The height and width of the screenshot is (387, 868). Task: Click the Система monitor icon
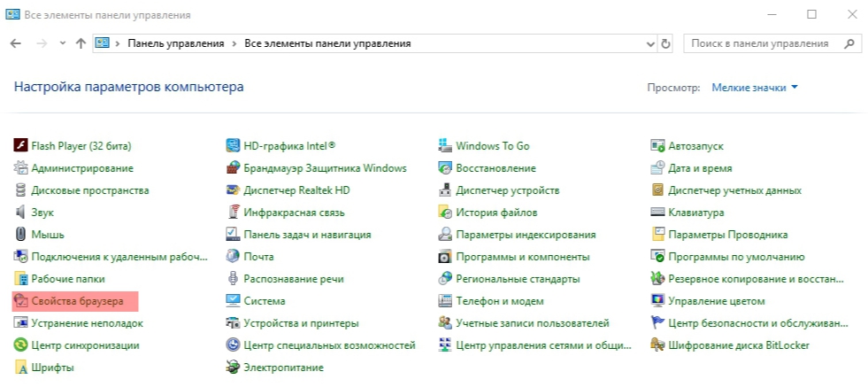pos(233,301)
